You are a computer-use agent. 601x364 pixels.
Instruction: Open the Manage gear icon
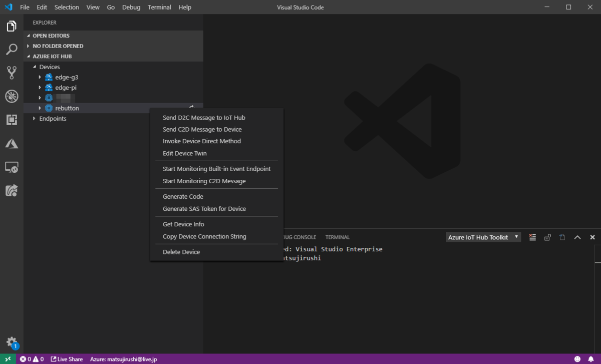coord(12,342)
